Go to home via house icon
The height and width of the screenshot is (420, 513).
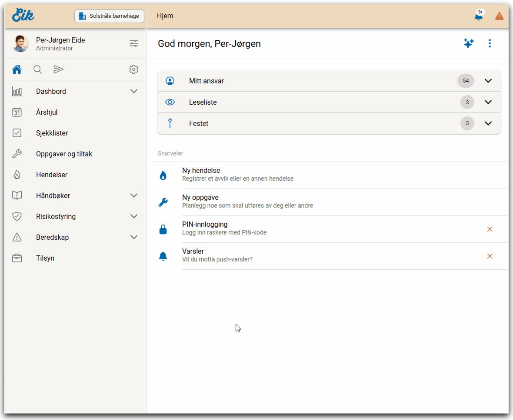[x=17, y=69]
